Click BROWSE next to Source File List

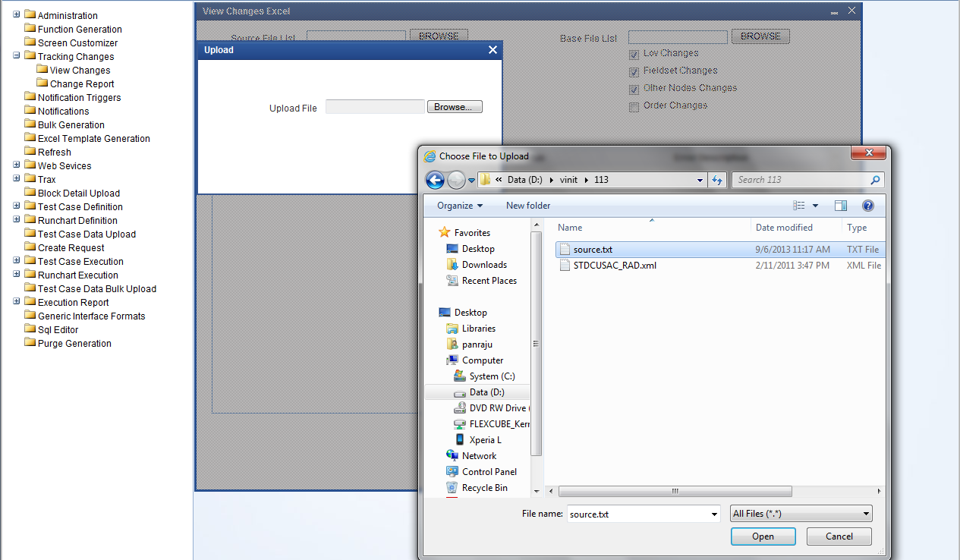[439, 36]
